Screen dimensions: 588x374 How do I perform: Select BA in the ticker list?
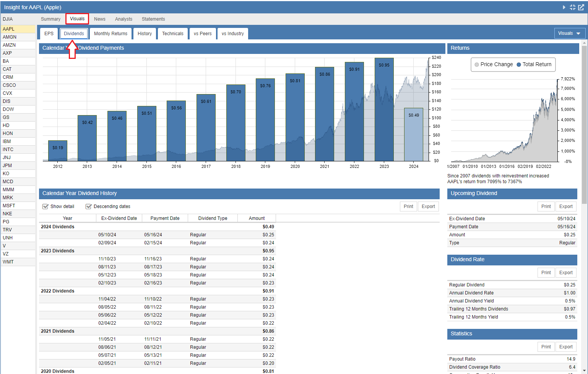pos(18,61)
